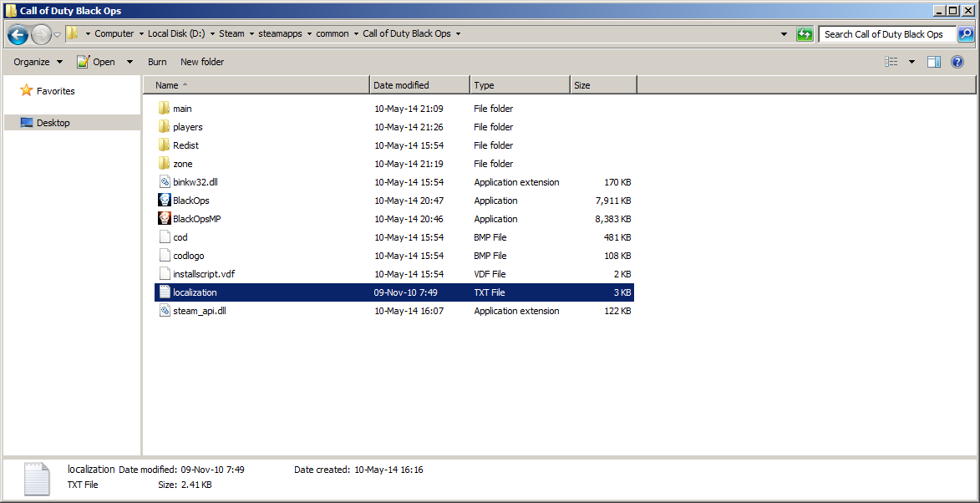Create a New folder
Image resolution: width=980 pixels, height=503 pixels.
[202, 62]
